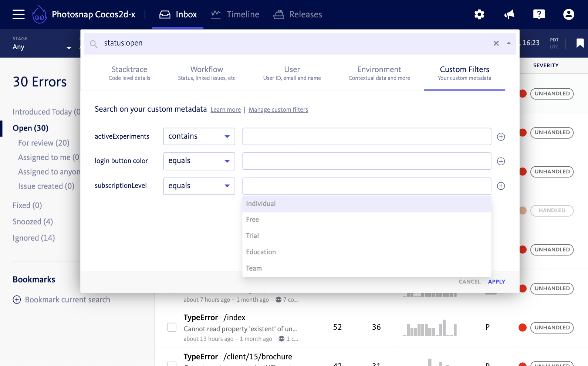Go to the Timeline tab
588x366 pixels.
(x=235, y=14)
